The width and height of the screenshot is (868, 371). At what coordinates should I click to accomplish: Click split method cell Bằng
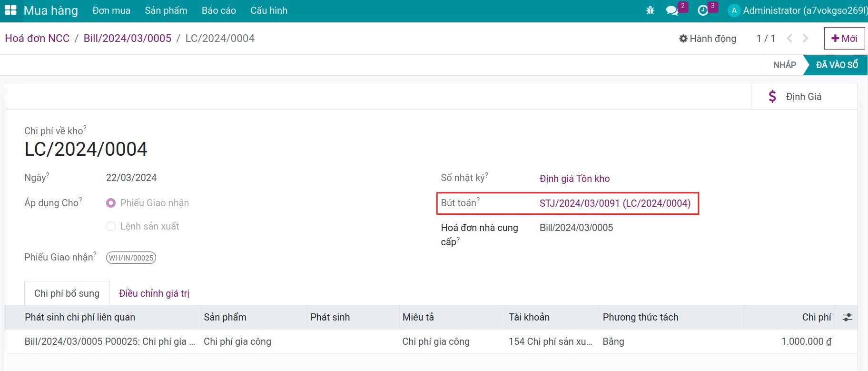(x=613, y=341)
